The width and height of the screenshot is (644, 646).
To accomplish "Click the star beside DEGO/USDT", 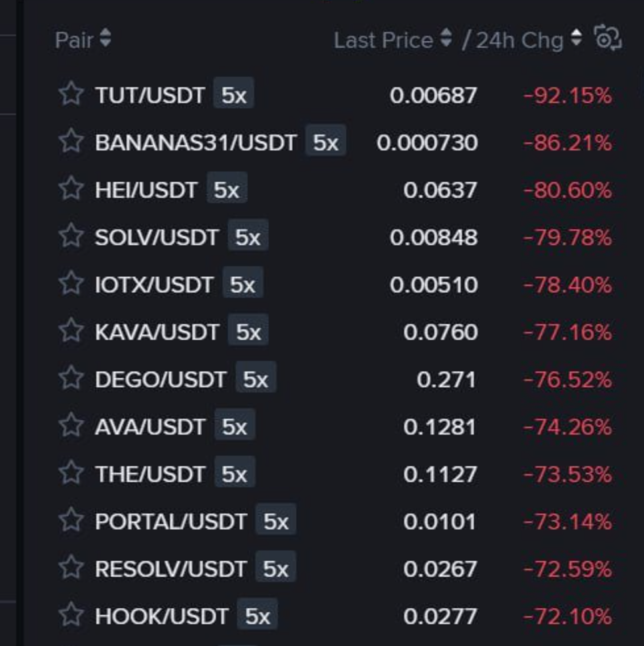I will pos(70,379).
